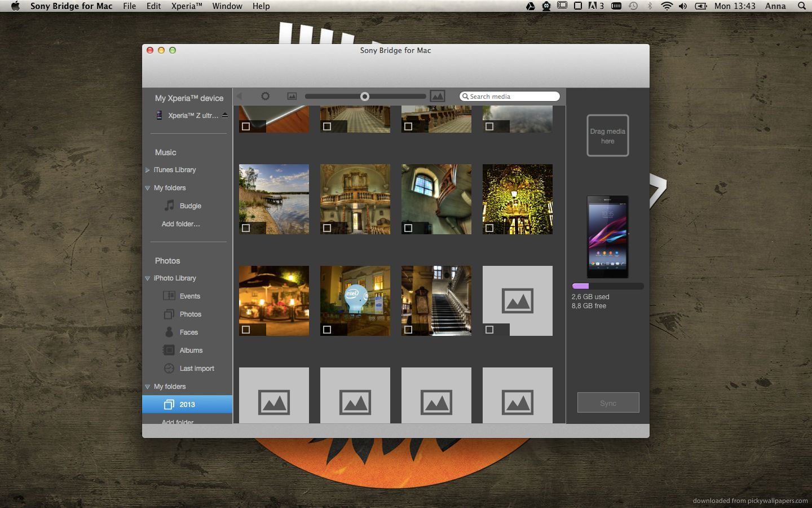Collapse the iPhoto Library disclosure triangle
Viewport: 812px width, 508px height.
(x=147, y=278)
